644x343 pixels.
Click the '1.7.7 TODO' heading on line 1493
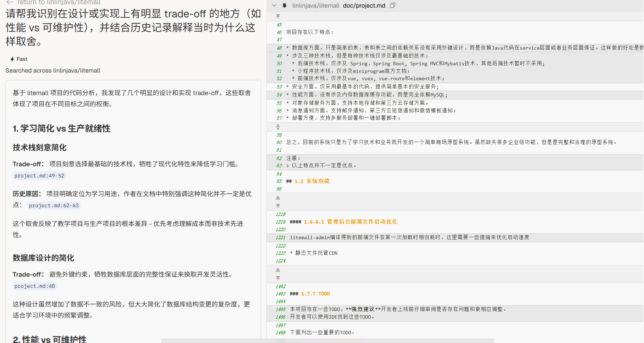315,294
